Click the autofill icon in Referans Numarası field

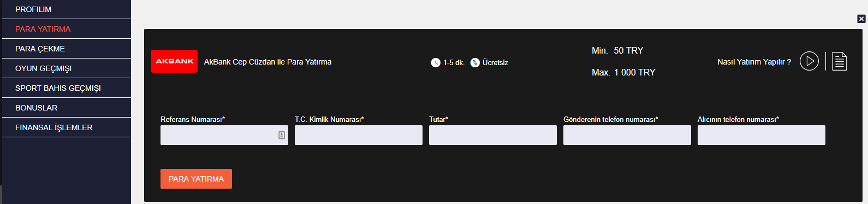coord(282,135)
